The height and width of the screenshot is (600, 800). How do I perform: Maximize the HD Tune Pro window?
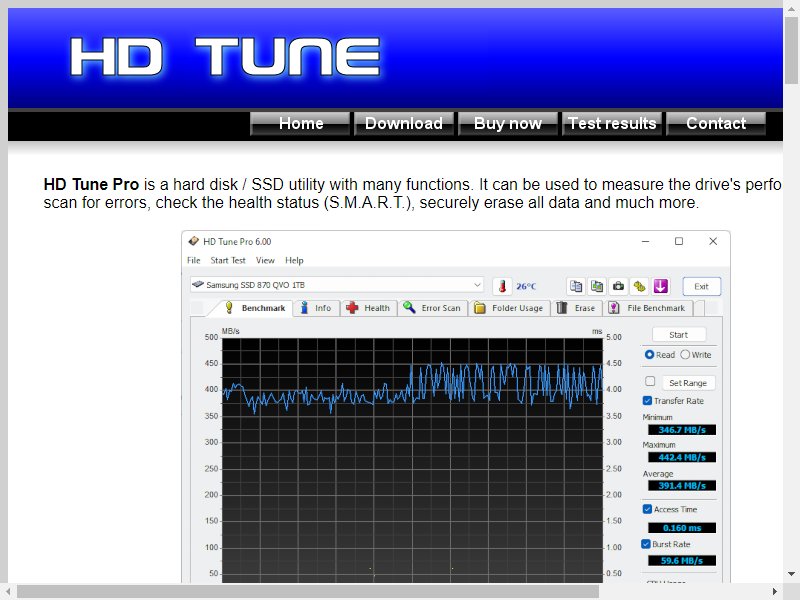(x=679, y=241)
